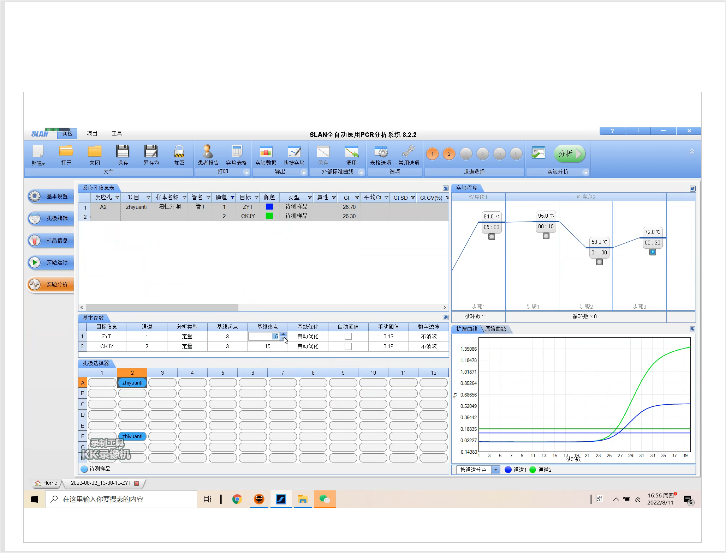Click the calculator icon in the ribbon
The image size is (726, 553).
[x=237, y=152]
